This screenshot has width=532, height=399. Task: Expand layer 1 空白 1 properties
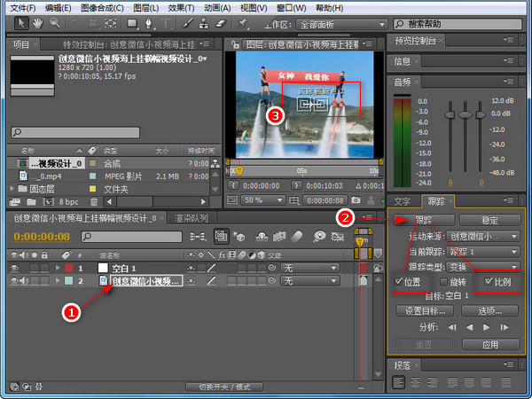(x=58, y=268)
